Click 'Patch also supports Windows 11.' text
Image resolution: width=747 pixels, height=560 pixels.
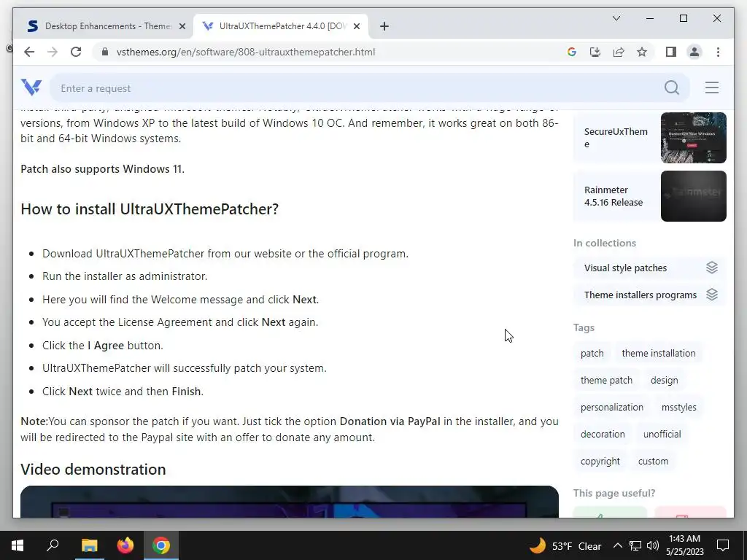tap(102, 169)
